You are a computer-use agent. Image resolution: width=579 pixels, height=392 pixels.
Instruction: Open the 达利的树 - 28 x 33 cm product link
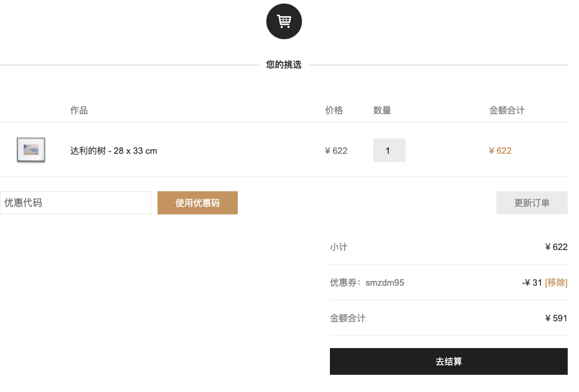(x=114, y=151)
